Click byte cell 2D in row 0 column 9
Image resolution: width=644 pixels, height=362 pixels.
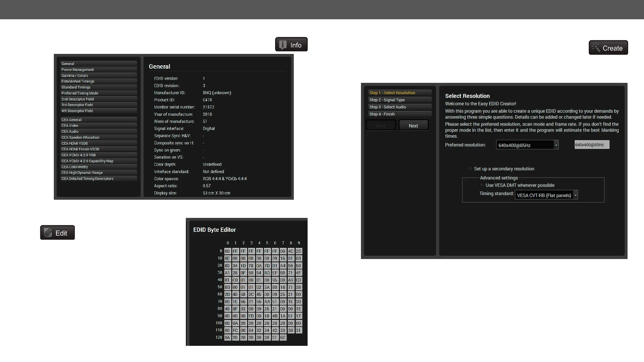pyautogui.click(x=299, y=251)
